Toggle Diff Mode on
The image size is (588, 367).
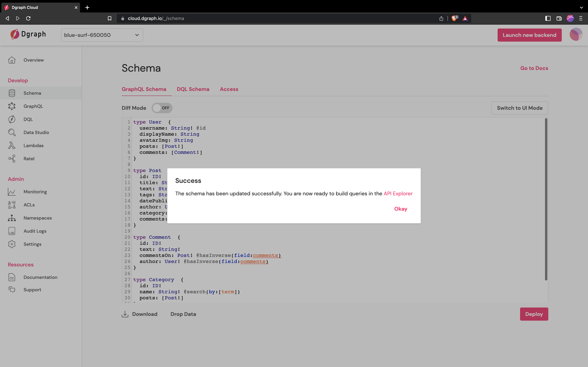162,108
